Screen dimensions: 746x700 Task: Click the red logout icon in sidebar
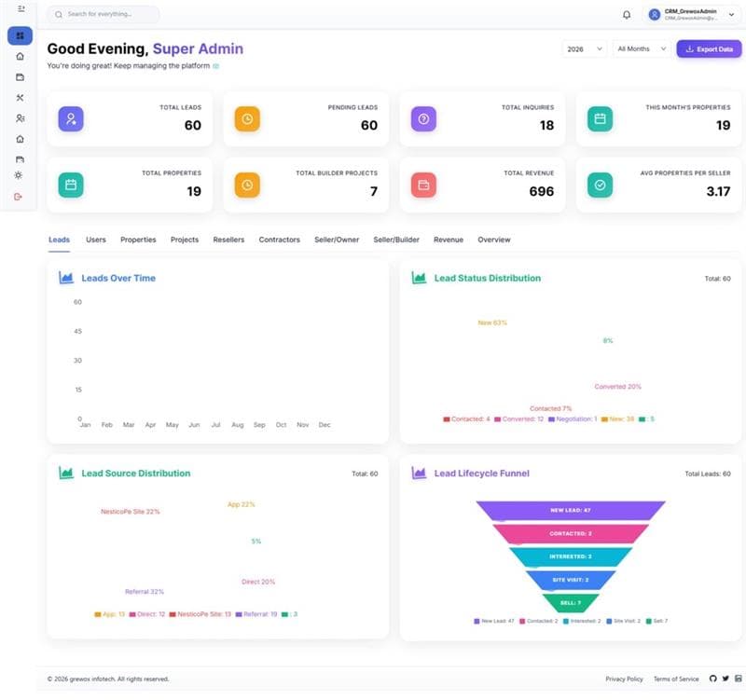tap(21, 197)
